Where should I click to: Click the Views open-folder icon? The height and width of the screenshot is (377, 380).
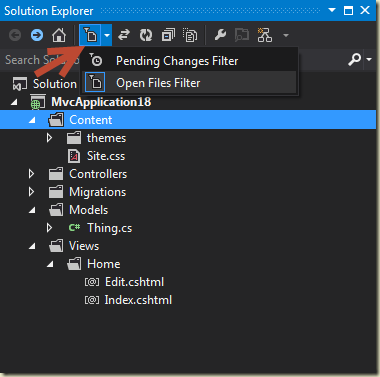point(56,246)
